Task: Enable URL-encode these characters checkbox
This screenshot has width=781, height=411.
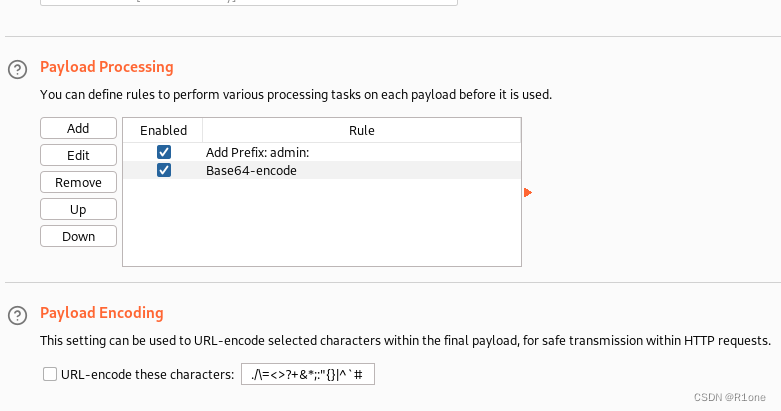Action: click(x=50, y=374)
